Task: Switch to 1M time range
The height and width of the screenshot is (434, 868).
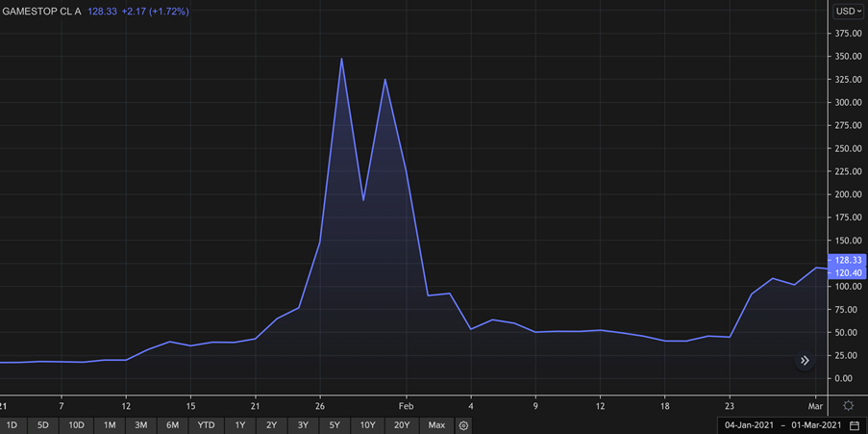Action: pyautogui.click(x=110, y=425)
